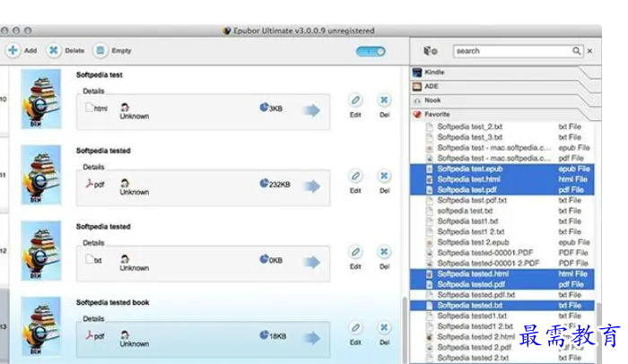Click arrow for 232KB pdf book

coord(311,186)
